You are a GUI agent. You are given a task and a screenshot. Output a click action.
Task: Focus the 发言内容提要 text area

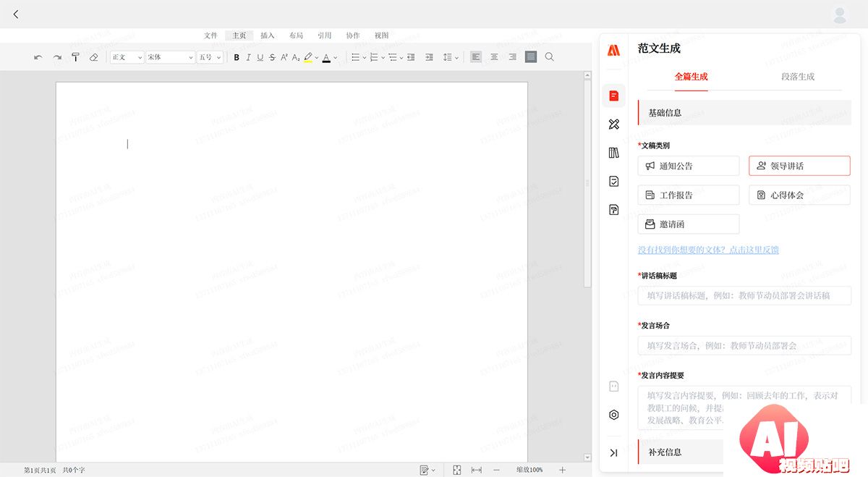[x=744, y=408]
